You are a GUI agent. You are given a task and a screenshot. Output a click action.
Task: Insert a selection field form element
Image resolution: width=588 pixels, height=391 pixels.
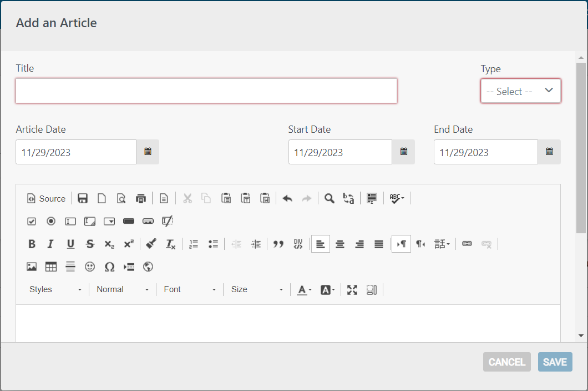click(109, 221)
